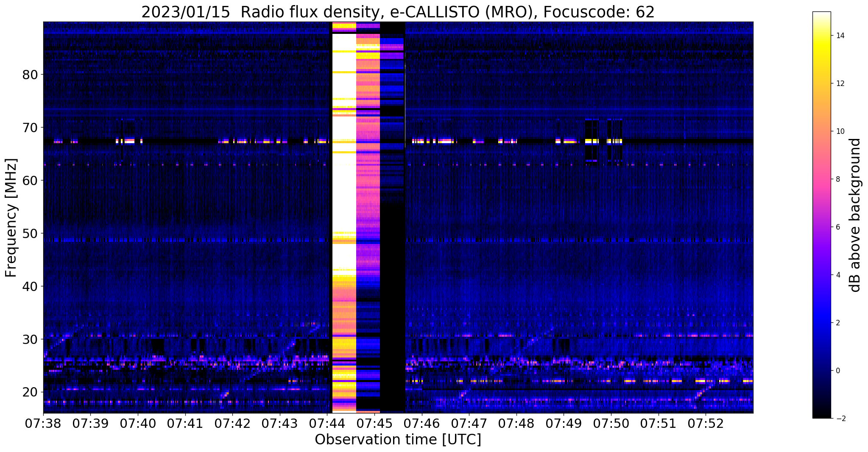Click the 07:38 time tick label
Screen dimensions: 868x452
(x=43, y=423)
